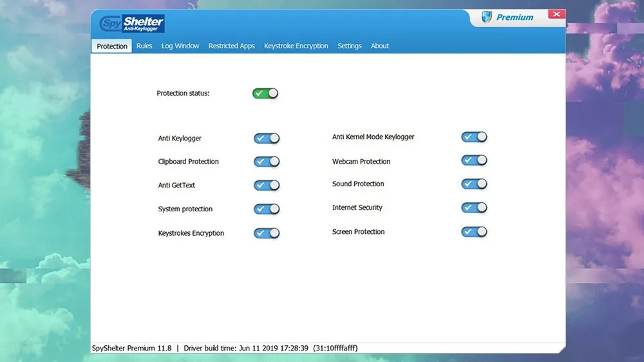The image size is (644, 362).
Task: Disable Anti Kernel Mode Keylogger
Action: tap(474, 137)
